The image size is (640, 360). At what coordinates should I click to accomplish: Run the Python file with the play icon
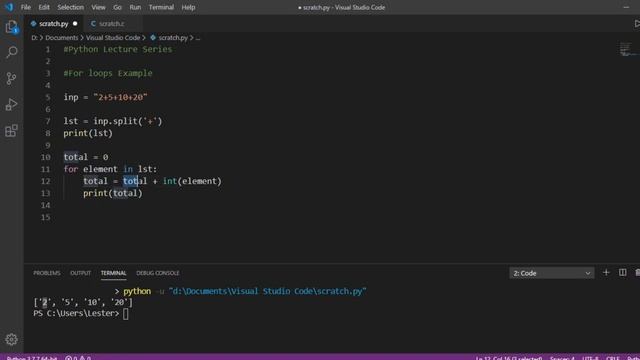point(636,24)
